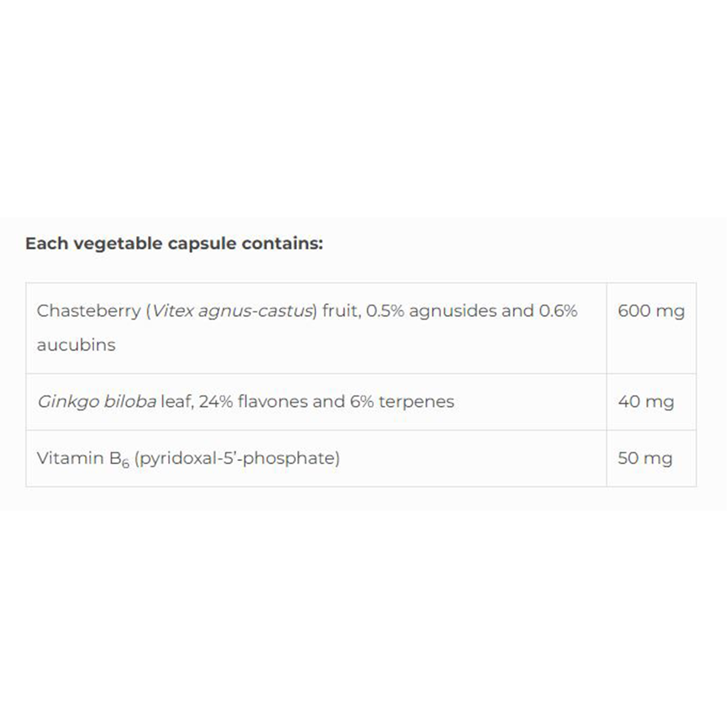The width and height of the screenshot is (728, 728).
Task: Select the italic "Ginkgo biloba" text
Action: click(x=96, y=402)
